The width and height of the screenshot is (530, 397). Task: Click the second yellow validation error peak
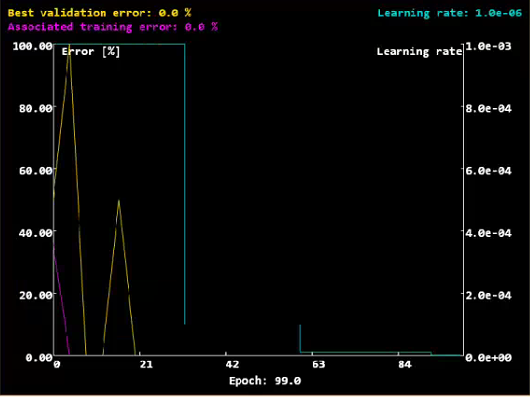(119, 201)
